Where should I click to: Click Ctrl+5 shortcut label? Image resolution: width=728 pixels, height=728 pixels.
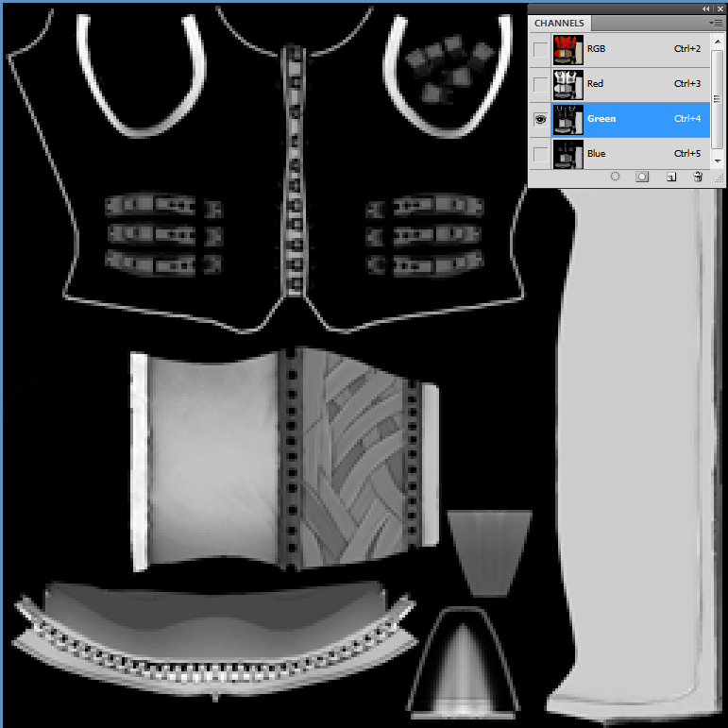tap(687, 153)
